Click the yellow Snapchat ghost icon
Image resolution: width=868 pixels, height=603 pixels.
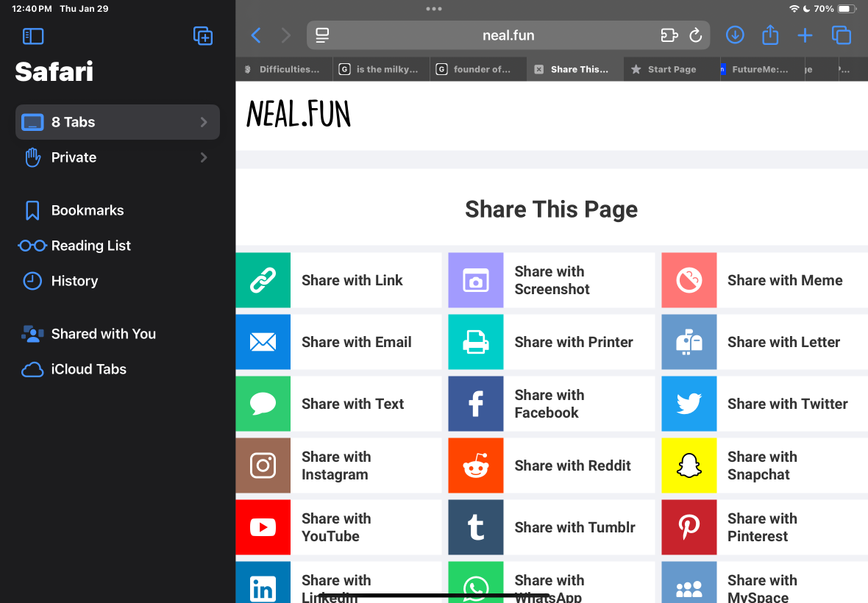pos(689,465)
